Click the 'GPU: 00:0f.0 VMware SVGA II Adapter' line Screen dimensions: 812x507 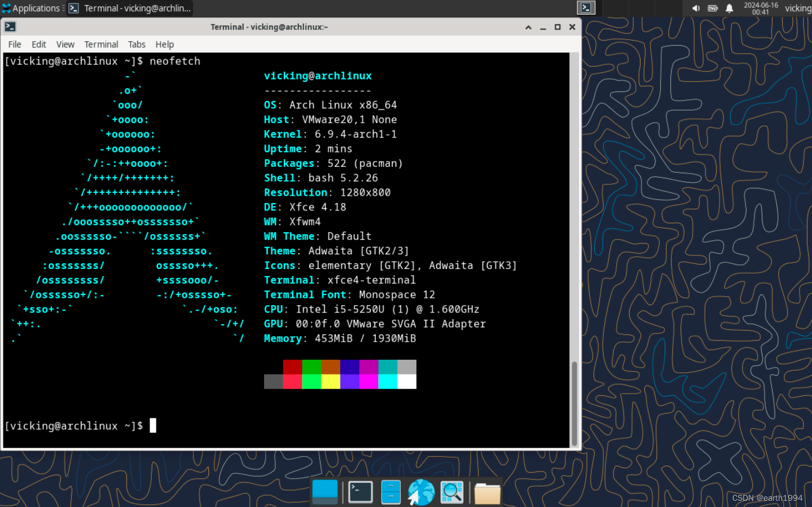point(375,324)
